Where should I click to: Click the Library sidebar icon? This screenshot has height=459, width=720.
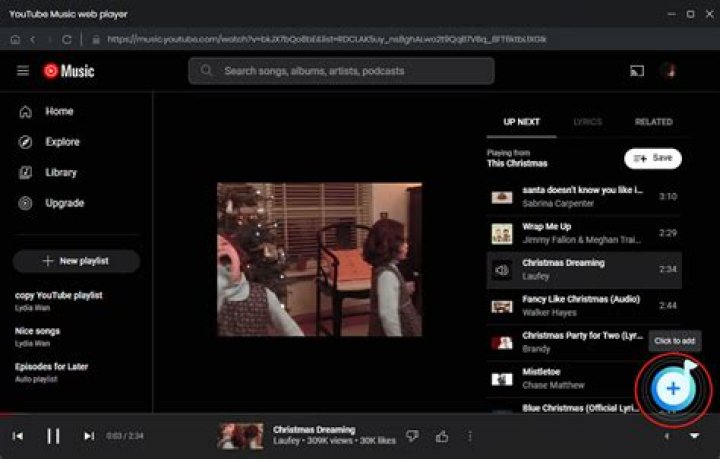pyautogui.click(x=25, y=173)
